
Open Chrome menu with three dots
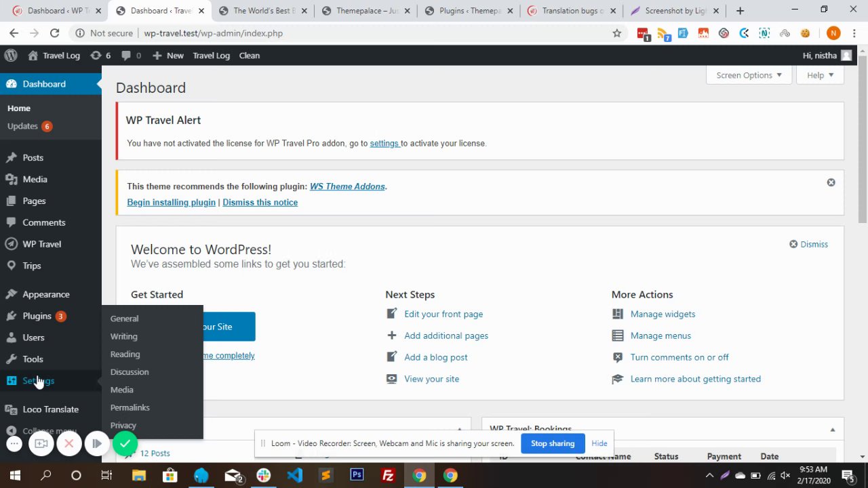click(854, 33)
